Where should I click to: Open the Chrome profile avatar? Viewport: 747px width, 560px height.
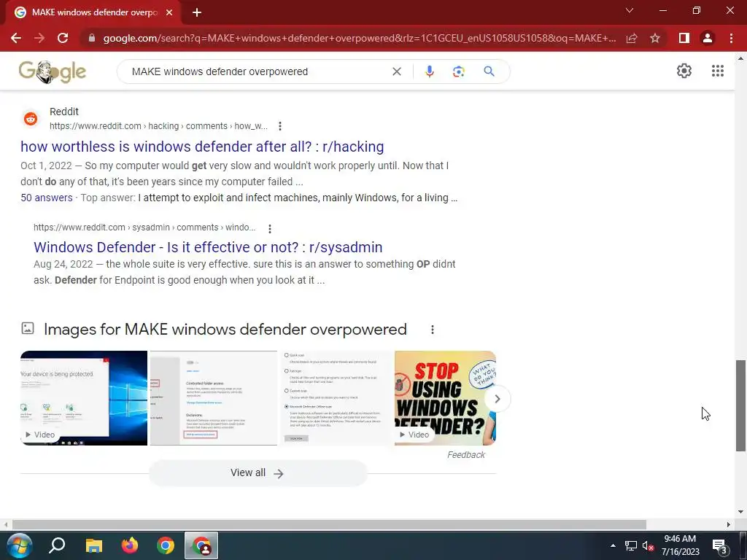pos(708,38)
